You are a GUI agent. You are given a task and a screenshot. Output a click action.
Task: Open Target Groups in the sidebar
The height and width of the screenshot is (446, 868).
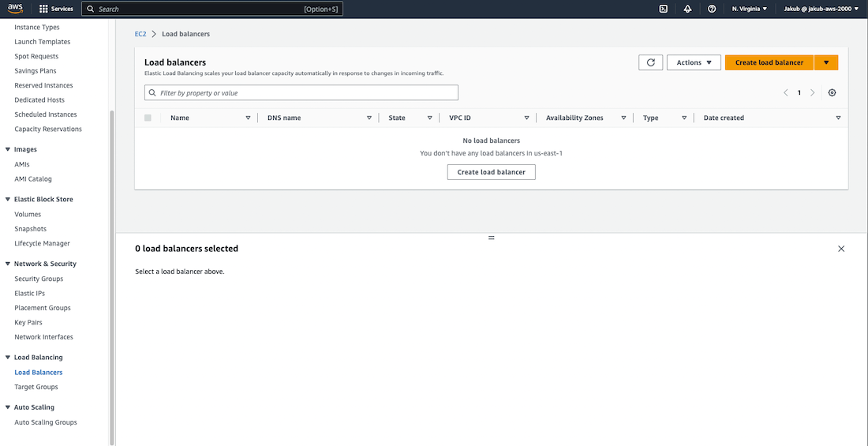pyautogui.click(x=36, y=387)
